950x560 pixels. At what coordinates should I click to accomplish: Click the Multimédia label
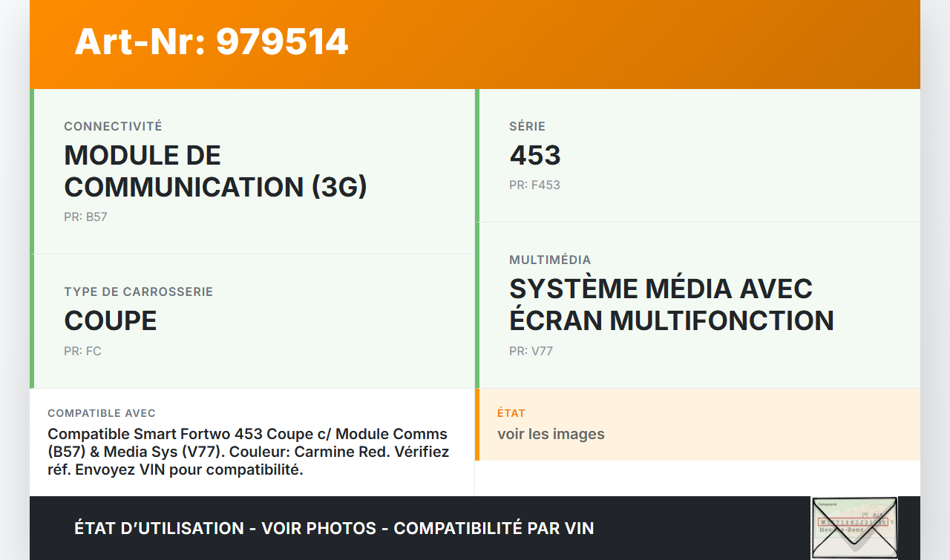pos(550,260)
